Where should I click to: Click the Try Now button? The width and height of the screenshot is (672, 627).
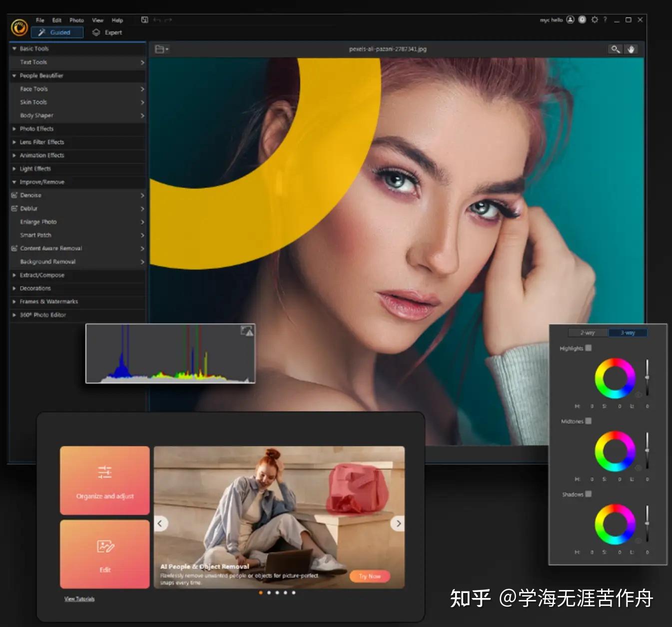pos(369,576)
